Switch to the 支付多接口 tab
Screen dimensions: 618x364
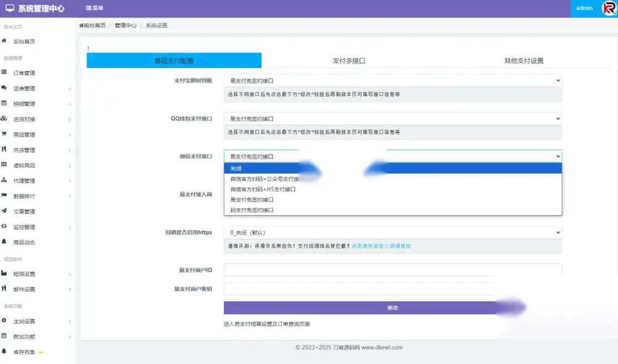(x=349, y=61)
